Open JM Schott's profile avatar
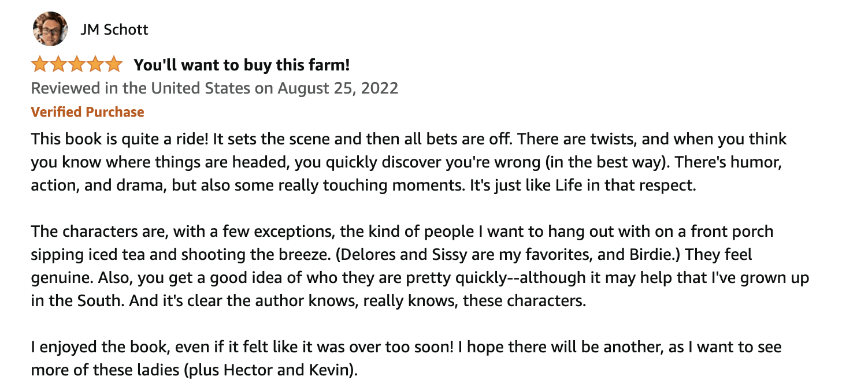This screenshot has height=391, width=868. [50, 29]
